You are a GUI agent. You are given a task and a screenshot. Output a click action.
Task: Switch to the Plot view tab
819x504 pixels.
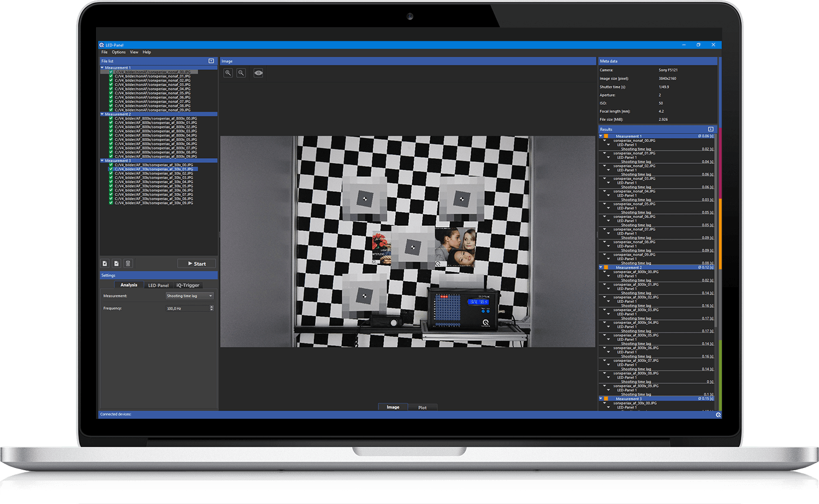point(422,407)
